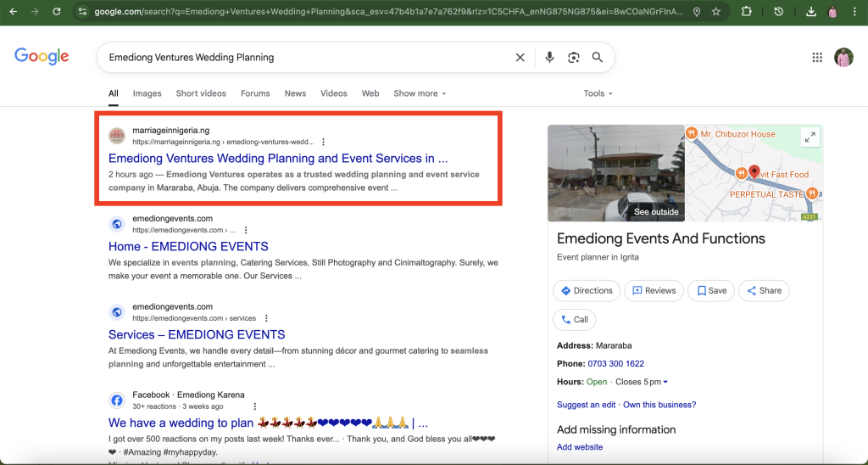This screenshot has height=465, width=868.
Task: Click Own this business? link
Action: 659,405
